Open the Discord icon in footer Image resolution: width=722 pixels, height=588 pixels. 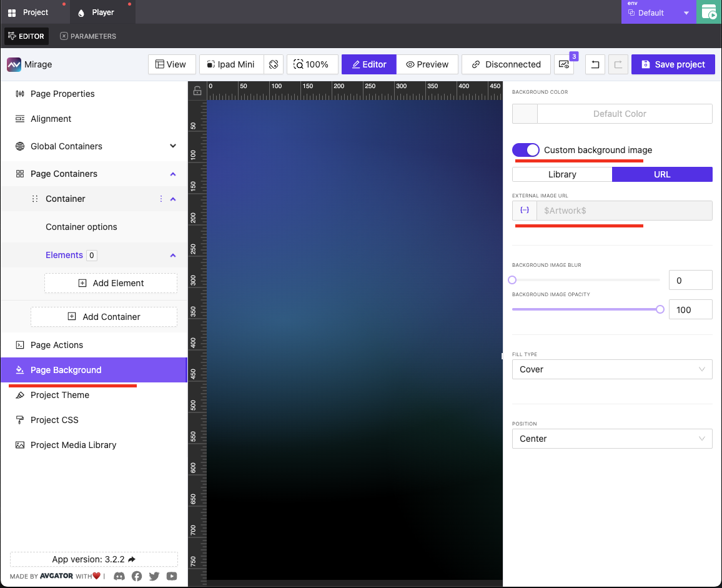[x=119, y=576]
